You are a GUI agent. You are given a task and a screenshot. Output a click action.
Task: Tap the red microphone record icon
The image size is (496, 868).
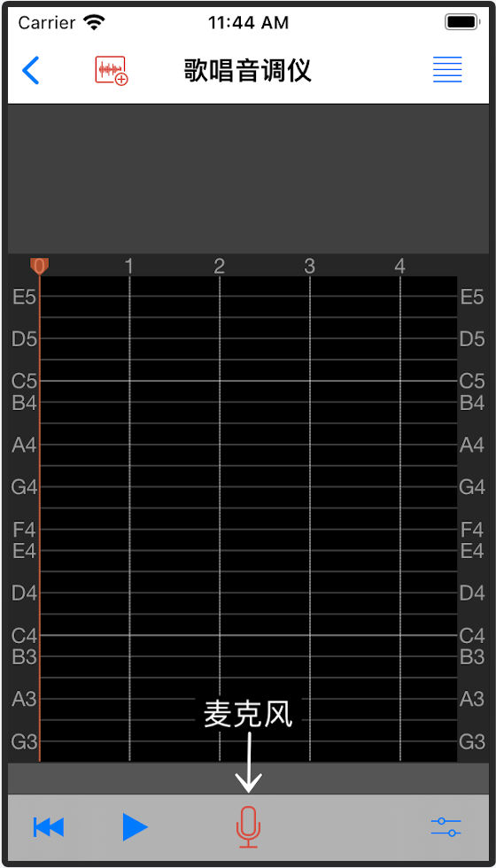coord(248,827)
